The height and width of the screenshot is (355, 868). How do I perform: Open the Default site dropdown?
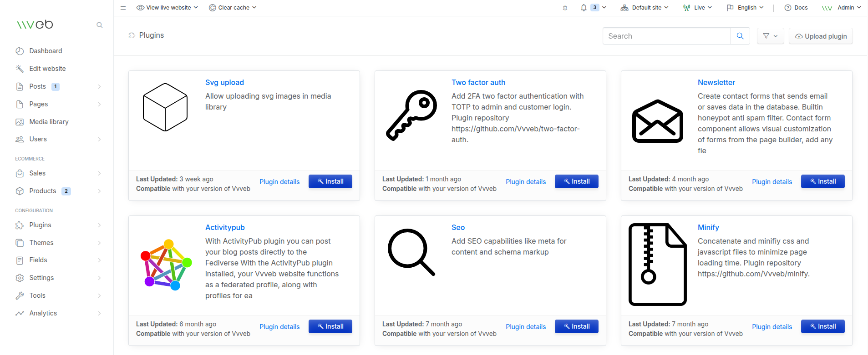645,8
